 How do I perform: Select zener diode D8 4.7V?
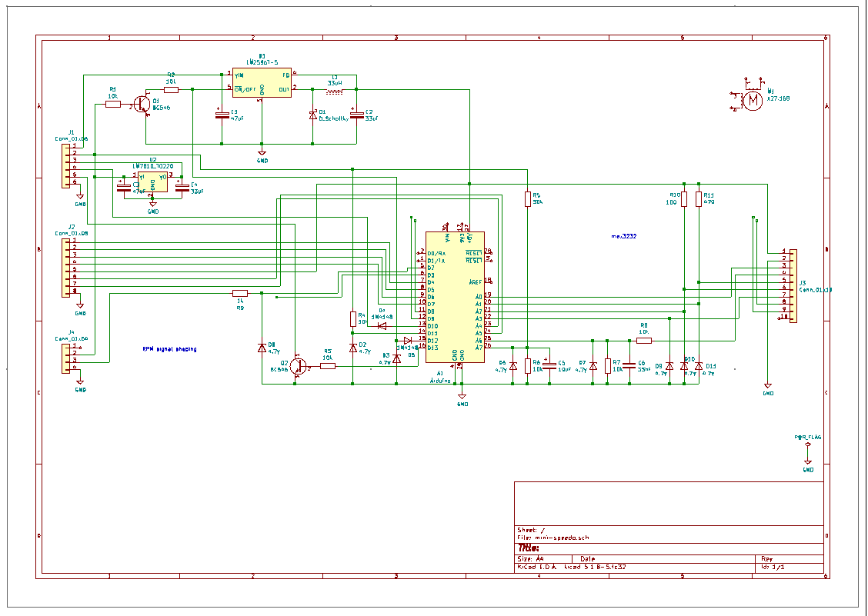pyautogui.click(x=262, y=348)
